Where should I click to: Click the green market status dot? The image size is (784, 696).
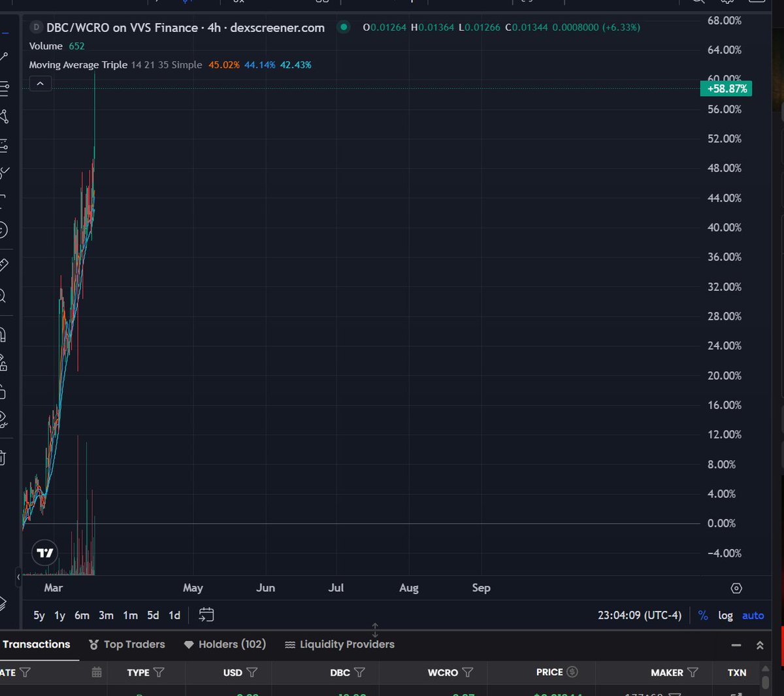[344, 27]
